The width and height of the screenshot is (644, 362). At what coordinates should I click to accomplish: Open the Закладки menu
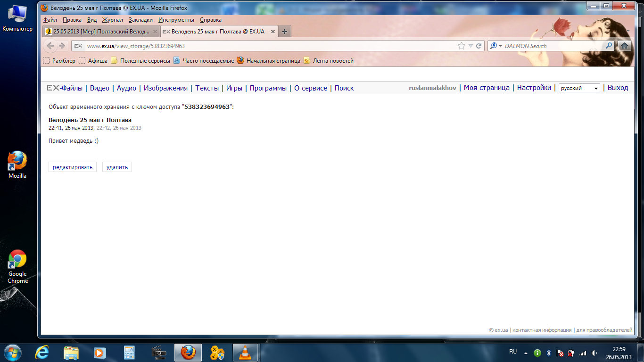[140, 20]
